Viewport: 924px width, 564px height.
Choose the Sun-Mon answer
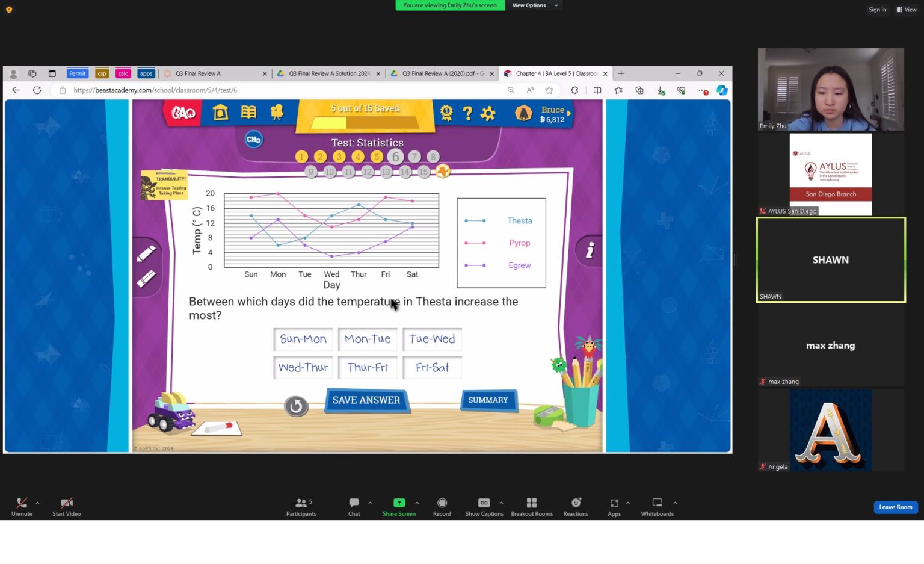pyautogui.click(x=303, y=339)
